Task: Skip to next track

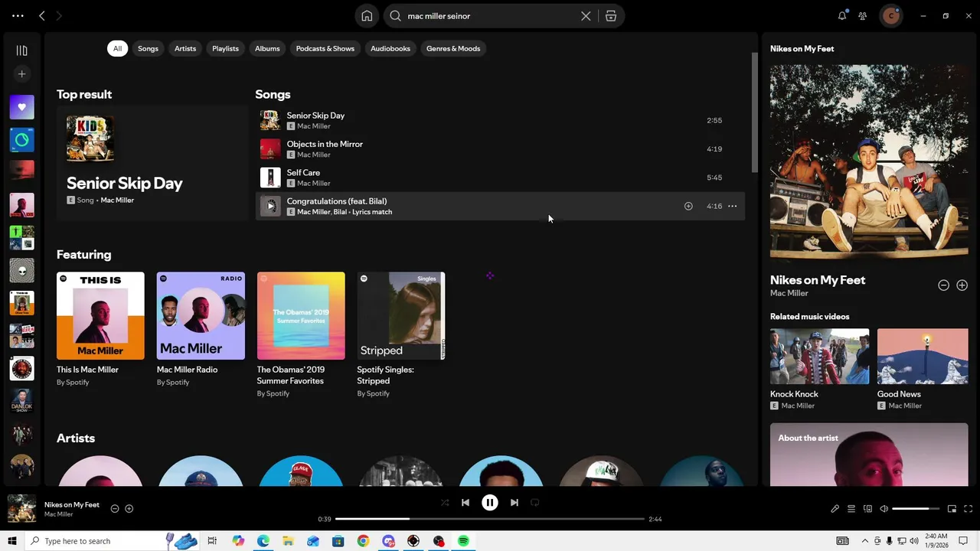Action: click(514, 503)
